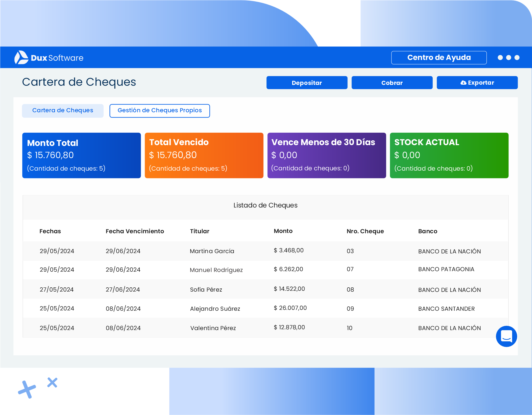Sort by the Monto column header

[x=283, y=231]
